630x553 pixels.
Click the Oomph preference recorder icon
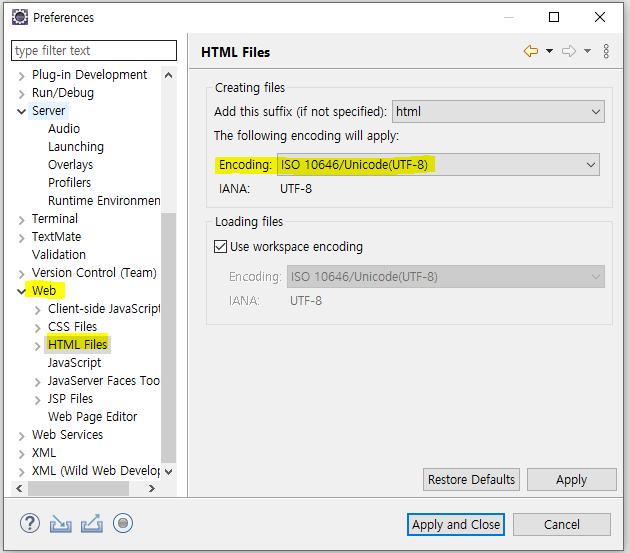point(123,523)
